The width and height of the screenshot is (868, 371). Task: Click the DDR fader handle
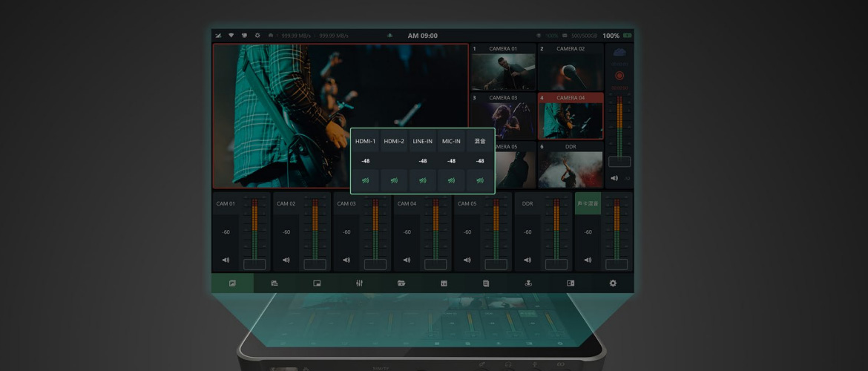pos(556,264)
